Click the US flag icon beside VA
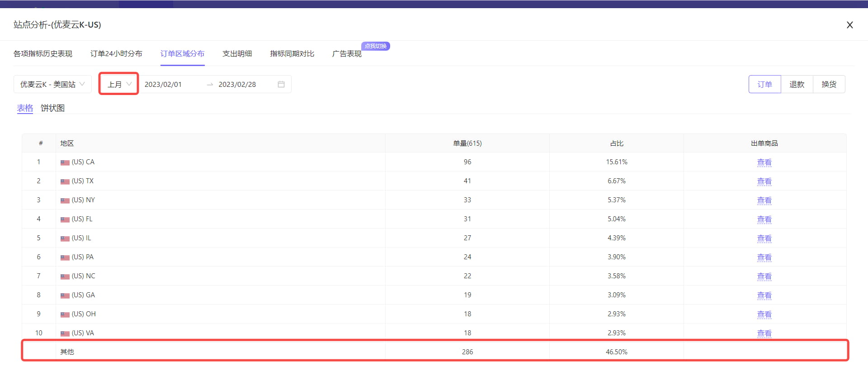Image resolution: width=868 pixels, height=376 pixels. pyautogui.click(x=65, y=333)
